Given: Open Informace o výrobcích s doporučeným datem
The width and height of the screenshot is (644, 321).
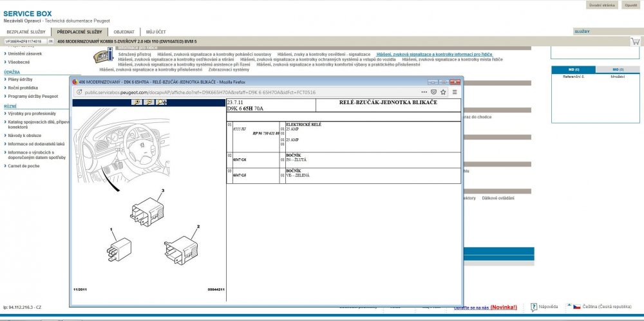Looking at the screenshot, I should click(x=37, y=155).
